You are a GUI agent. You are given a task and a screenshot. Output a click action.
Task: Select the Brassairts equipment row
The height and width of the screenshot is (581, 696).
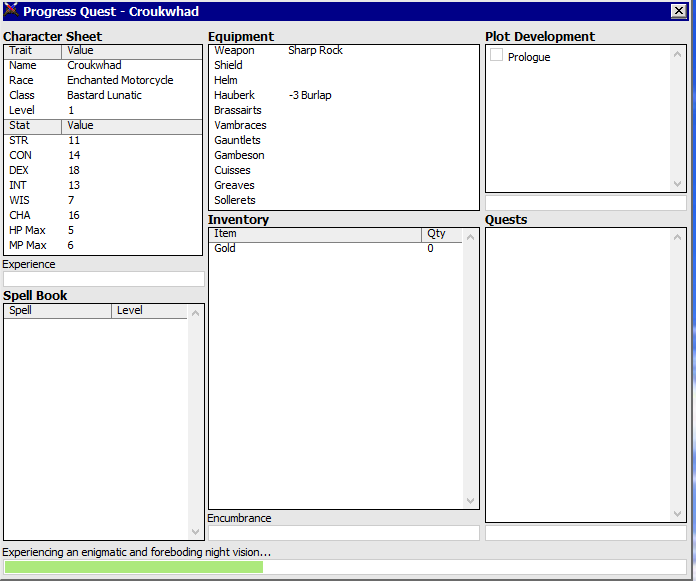click(344, 111)
